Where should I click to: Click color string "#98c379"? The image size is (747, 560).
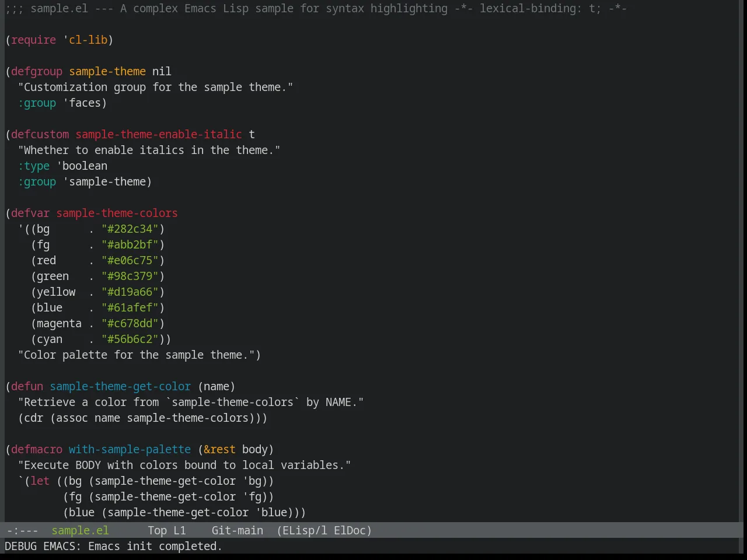tap(130, 276)
